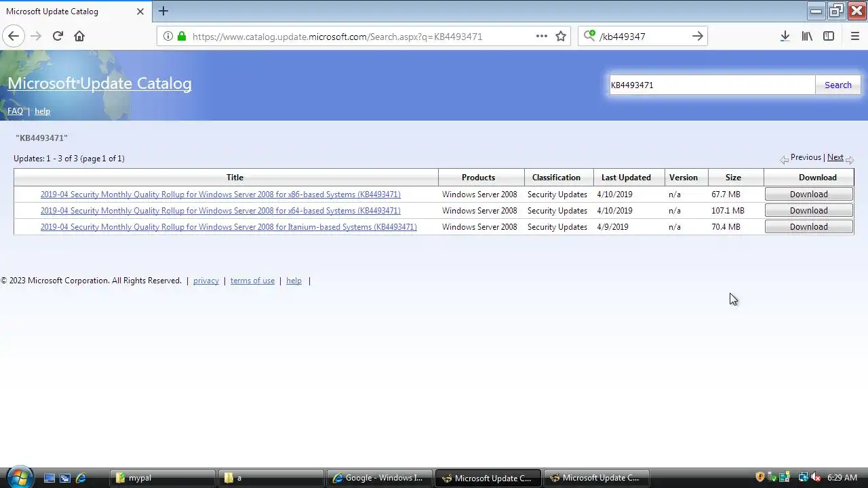Screen dimensions: 868x488
Task: Open a new browser tab
Action: [163, 11]
